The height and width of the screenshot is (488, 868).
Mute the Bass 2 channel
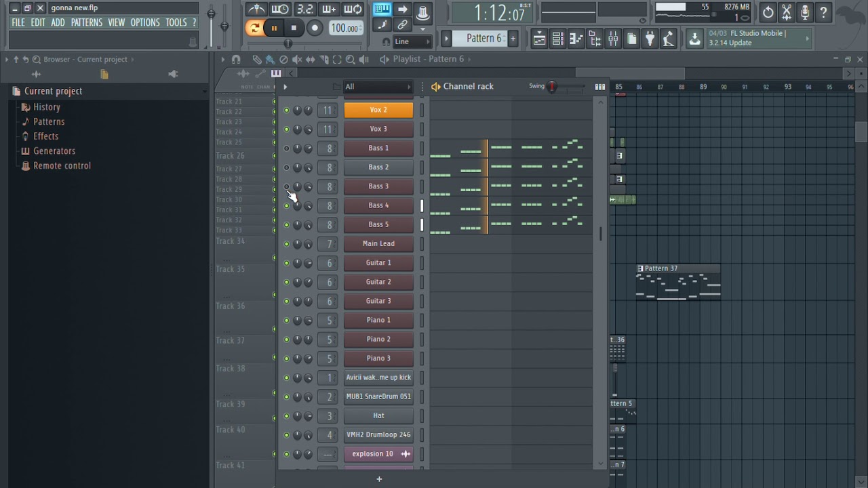[286, 167]
